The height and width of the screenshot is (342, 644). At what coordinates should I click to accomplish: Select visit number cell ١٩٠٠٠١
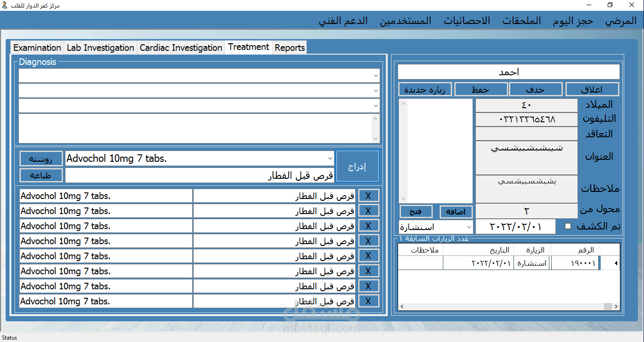(574, 263)
